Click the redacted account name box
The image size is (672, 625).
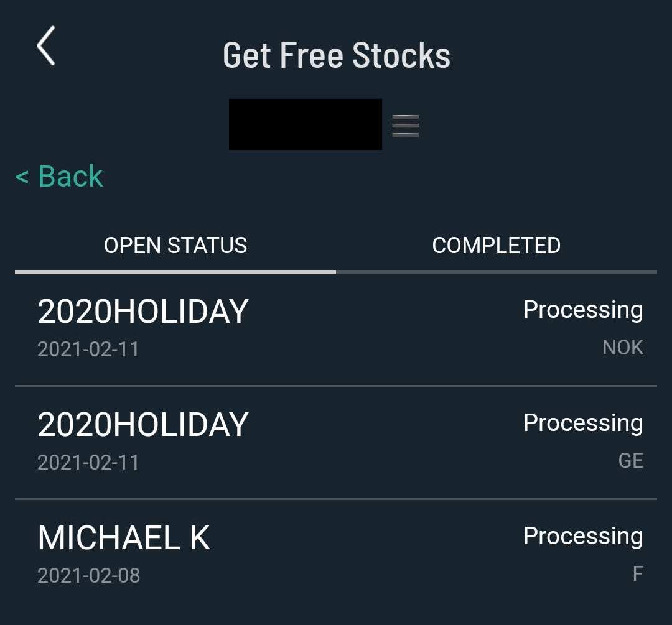pyautogui.click(x=305, y=124)
